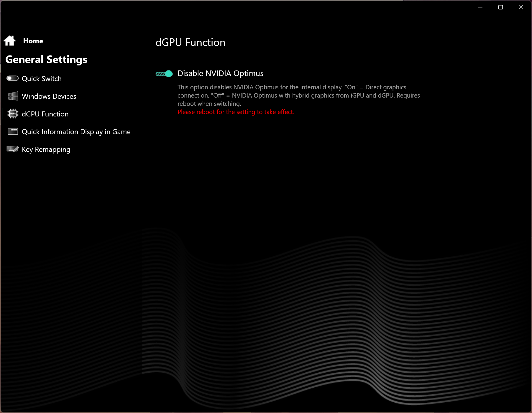Open the Windows Devices label

[x=49, y=96]
